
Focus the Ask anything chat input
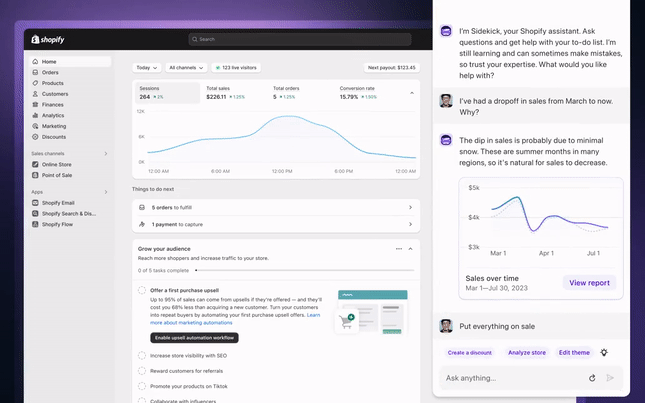point(510,378)
